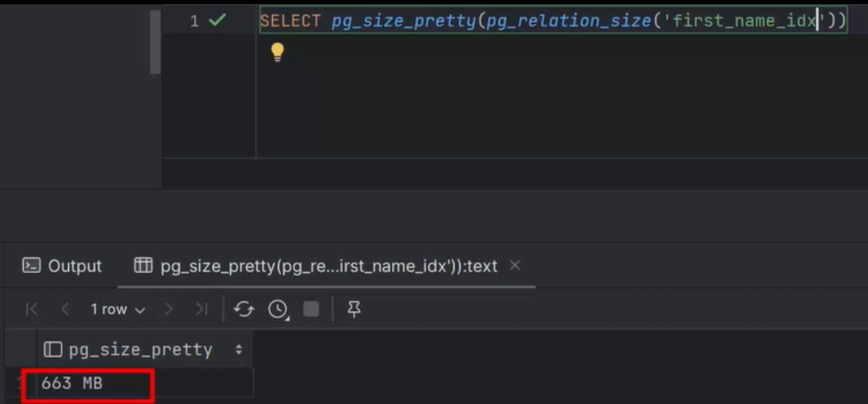Click the yellow light bulb intention icon
This screenshot has height=404, width=868.
278,53
